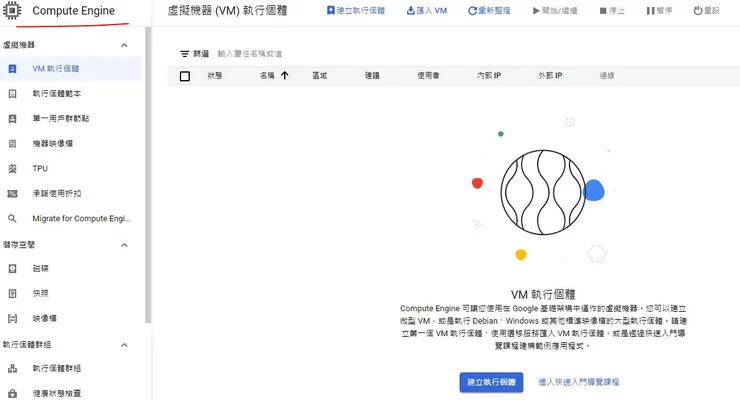Click the Compute Engine chip logo icon

[x=12, y=10]
